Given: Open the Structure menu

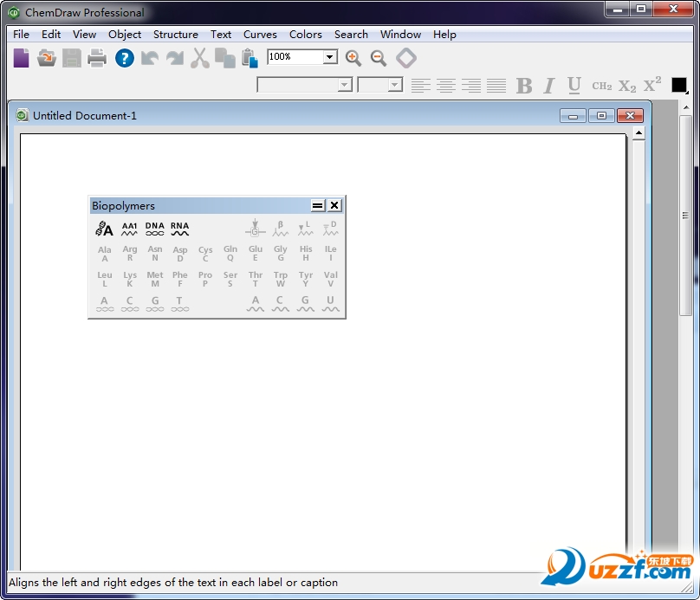Looking at the screenshot, I should (x=176, y=35).
